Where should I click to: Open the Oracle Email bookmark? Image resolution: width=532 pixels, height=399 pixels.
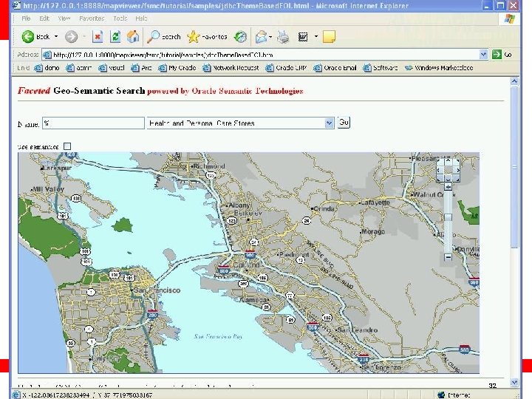pyautogui.click(x=335, y=68)
